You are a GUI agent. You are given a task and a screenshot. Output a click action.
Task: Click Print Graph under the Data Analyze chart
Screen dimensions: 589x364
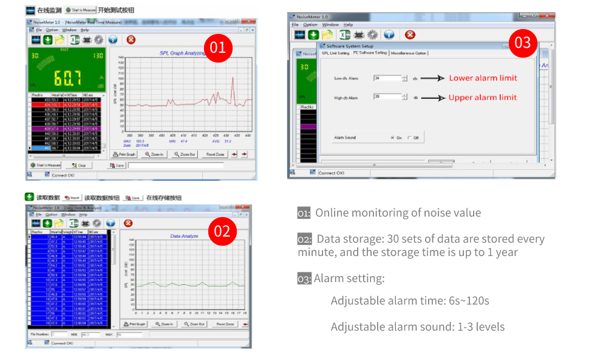(134, 324)
